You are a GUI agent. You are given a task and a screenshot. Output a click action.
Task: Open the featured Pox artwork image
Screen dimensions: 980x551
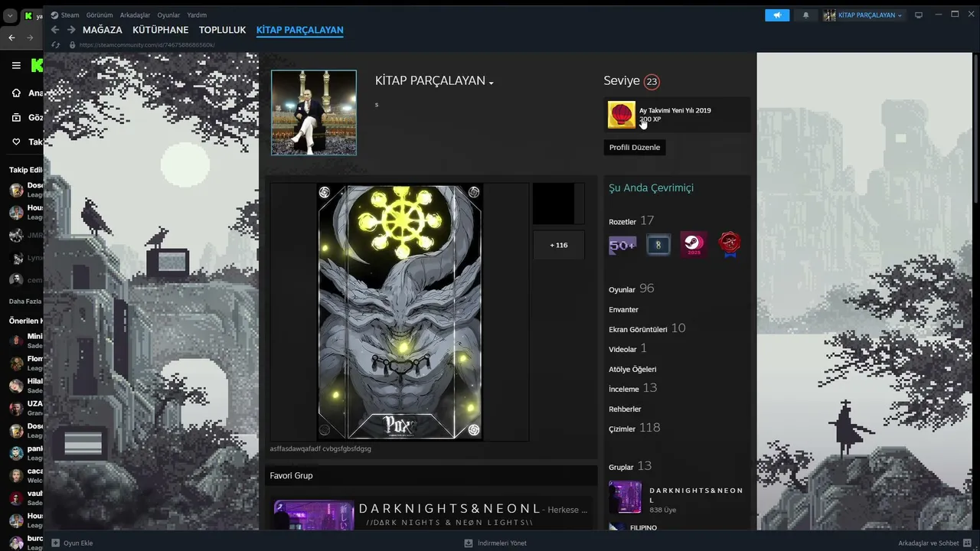400,312
